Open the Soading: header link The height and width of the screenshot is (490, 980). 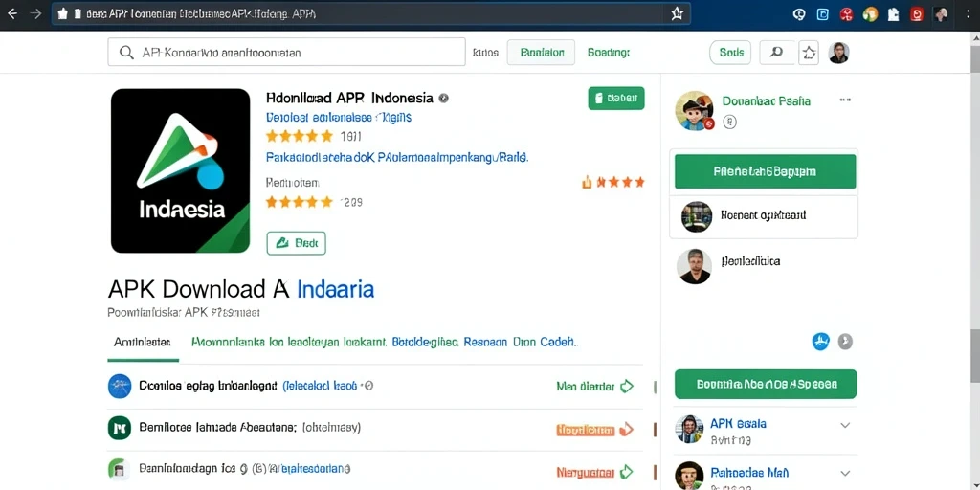point(608,54)
